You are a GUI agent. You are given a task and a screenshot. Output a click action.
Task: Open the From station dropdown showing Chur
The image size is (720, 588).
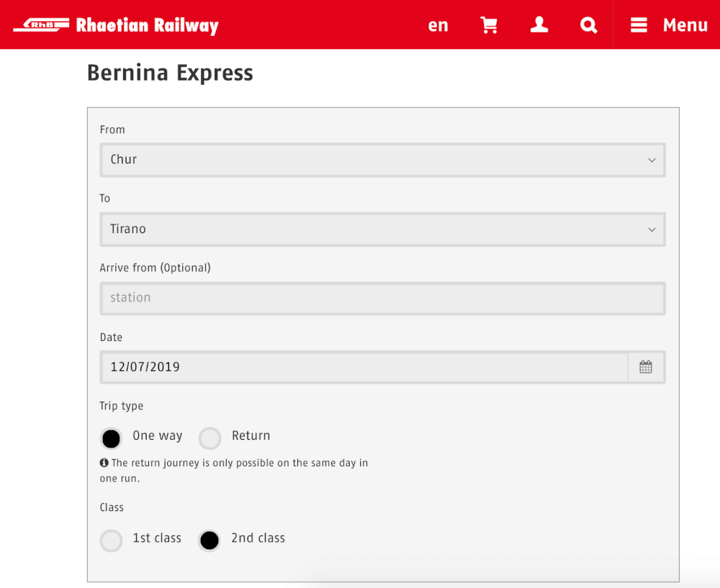(x=382, y=160)
